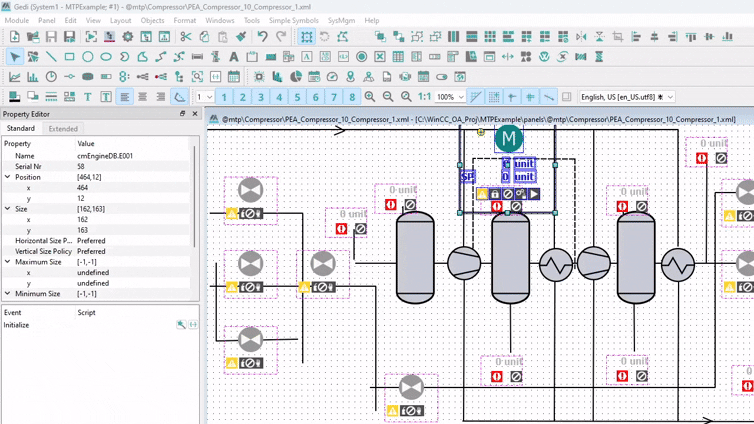Toggle layer 2 visibility
The image size is (754, 424).
[x=242, y=97]
